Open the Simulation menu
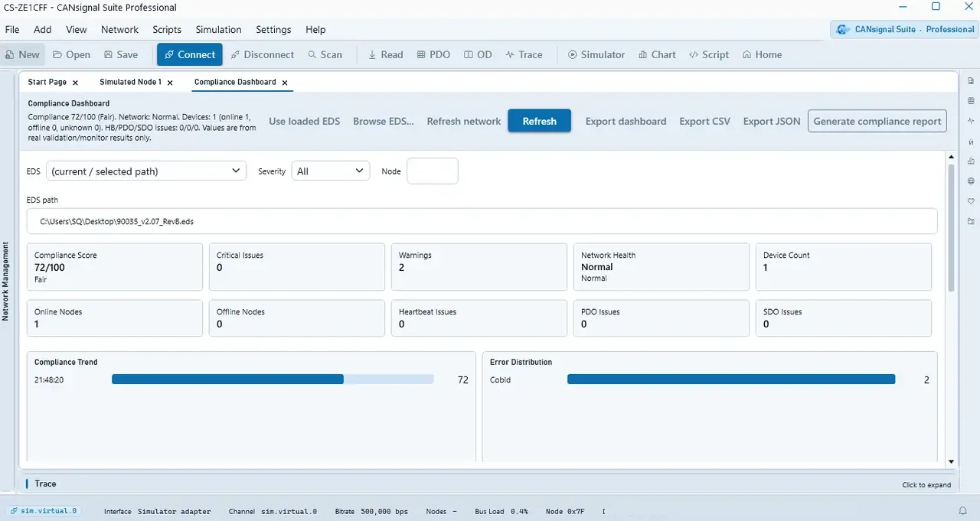 pyautogui.click(x=218, y=29)
